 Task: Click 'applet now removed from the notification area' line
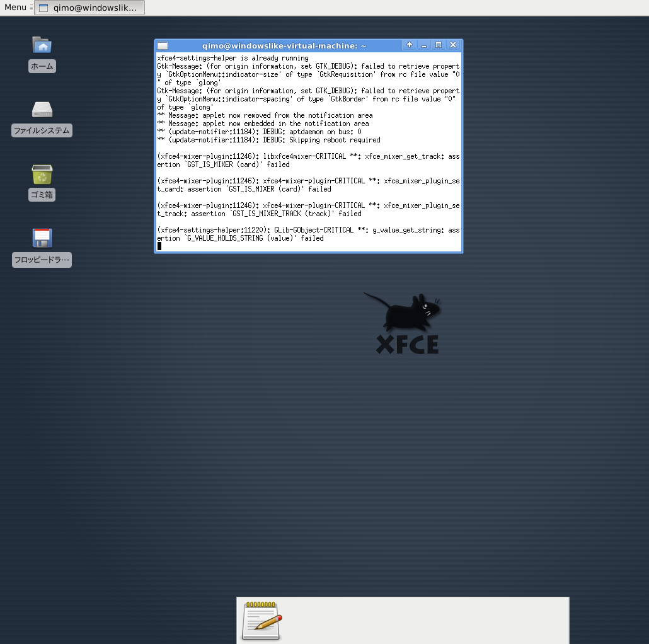tap(265, 115)
